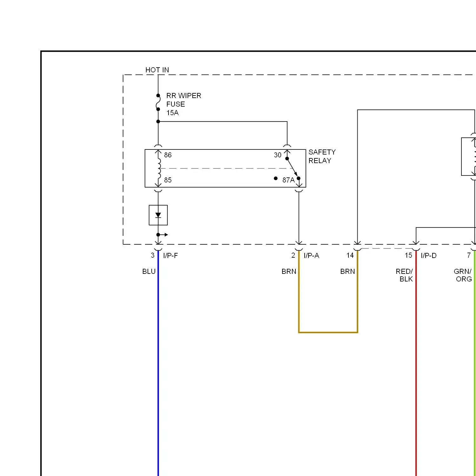476x476 pixels.
Task: Select the blue wire line
Action: tap(158, 363)
